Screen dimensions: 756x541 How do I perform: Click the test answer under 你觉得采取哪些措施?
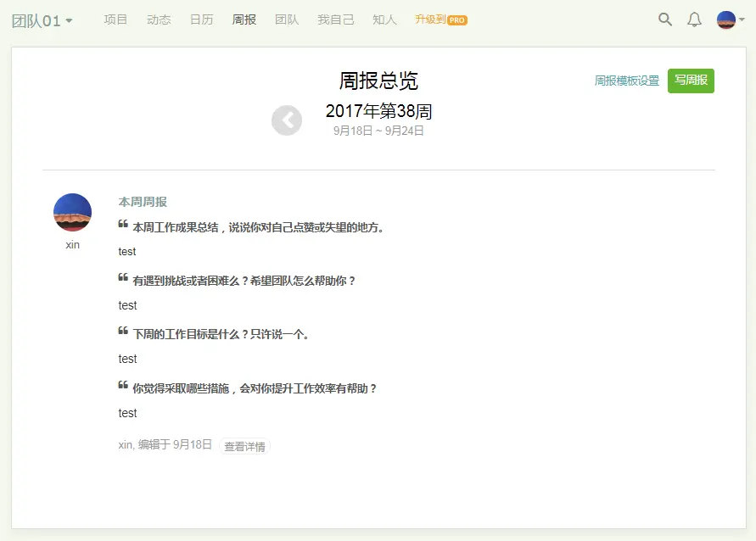click(x=127, y=413)
